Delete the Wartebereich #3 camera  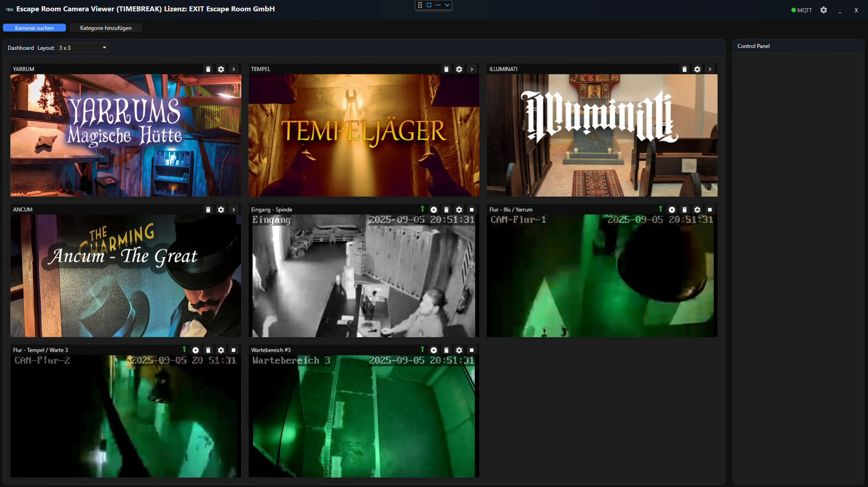tap(446, 350)
